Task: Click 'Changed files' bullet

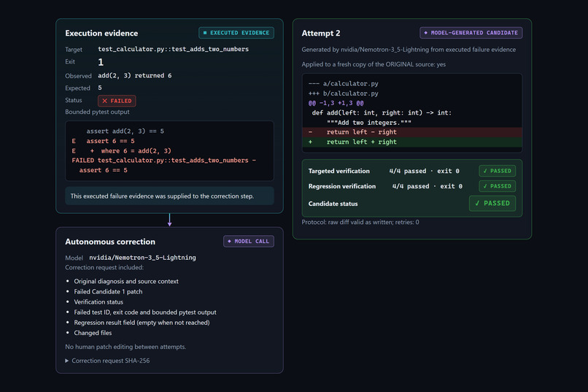Action: (93, 333)
